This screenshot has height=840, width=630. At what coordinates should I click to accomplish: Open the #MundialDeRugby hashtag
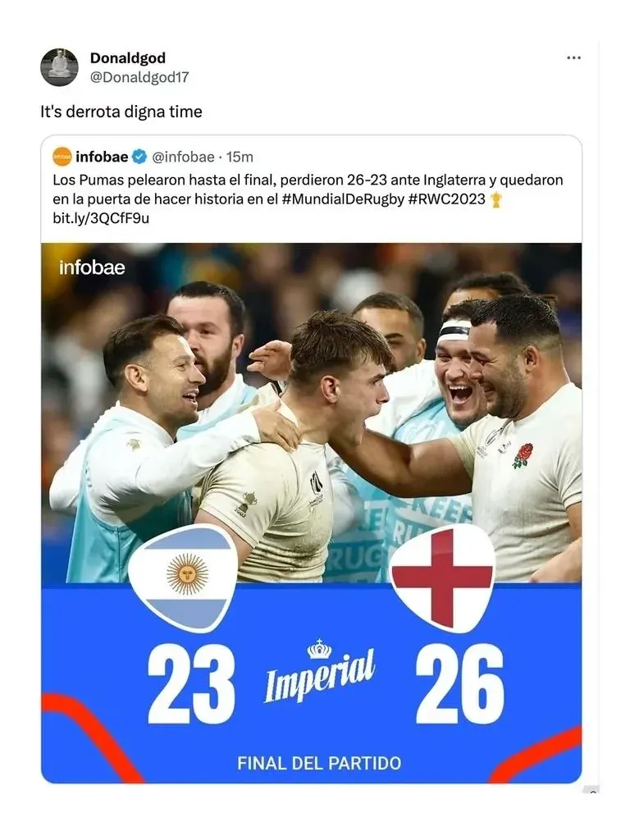pos(343,199)
